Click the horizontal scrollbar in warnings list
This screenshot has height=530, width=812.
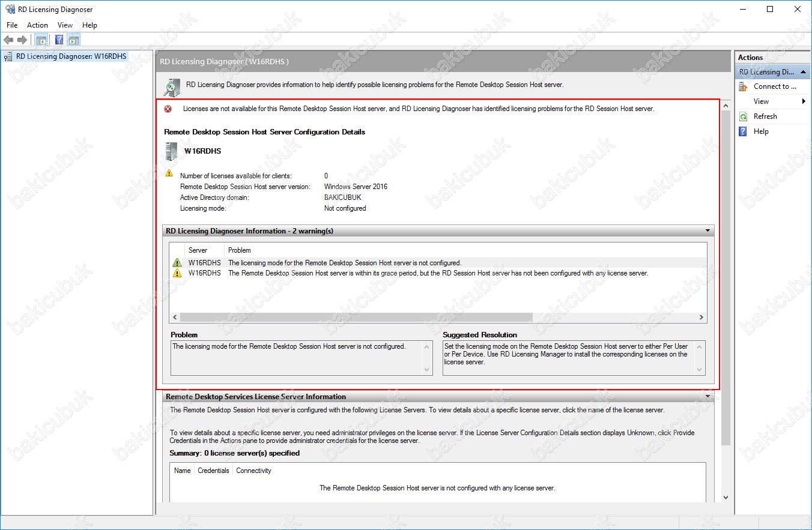tap(356, 317)
